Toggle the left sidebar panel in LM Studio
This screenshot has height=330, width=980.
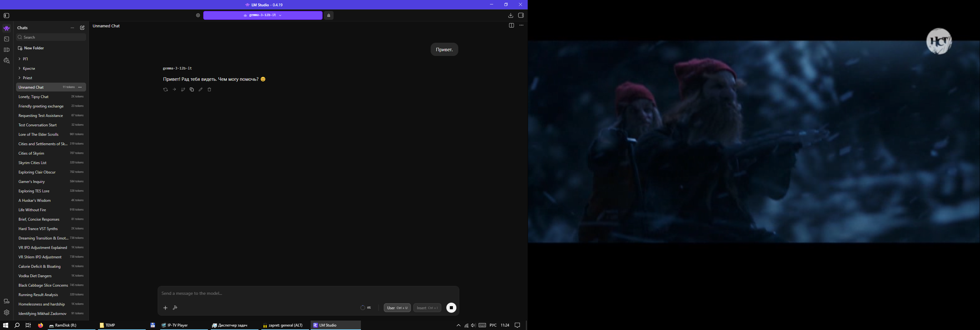tap(7, 16)
